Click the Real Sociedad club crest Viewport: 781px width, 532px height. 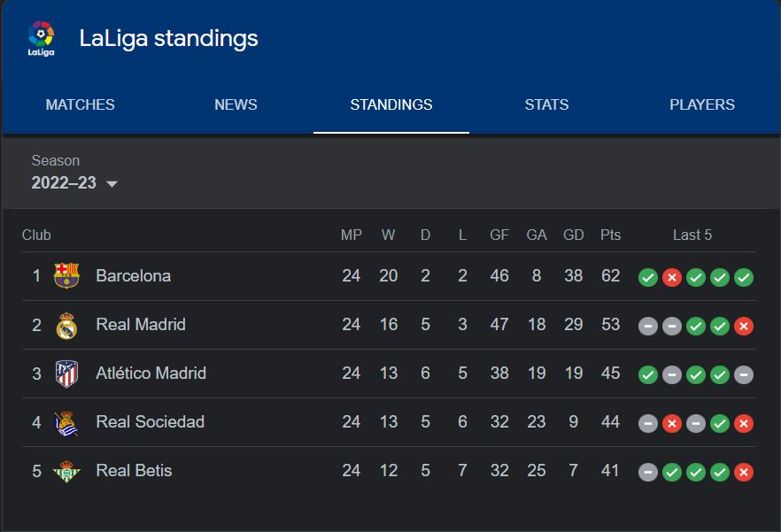click(x=66, y=422)
